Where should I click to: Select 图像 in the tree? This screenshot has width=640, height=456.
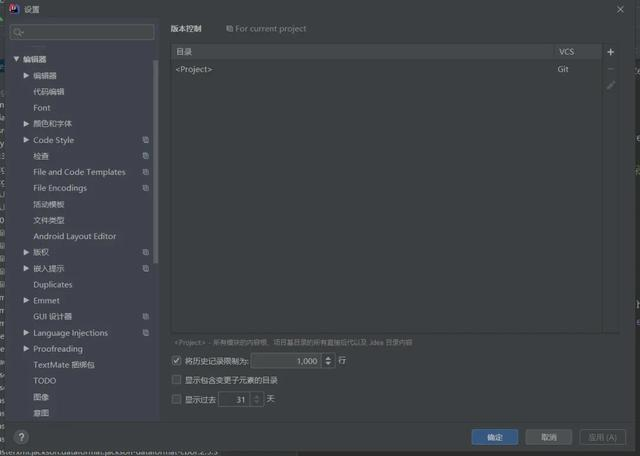pos(41,397)
